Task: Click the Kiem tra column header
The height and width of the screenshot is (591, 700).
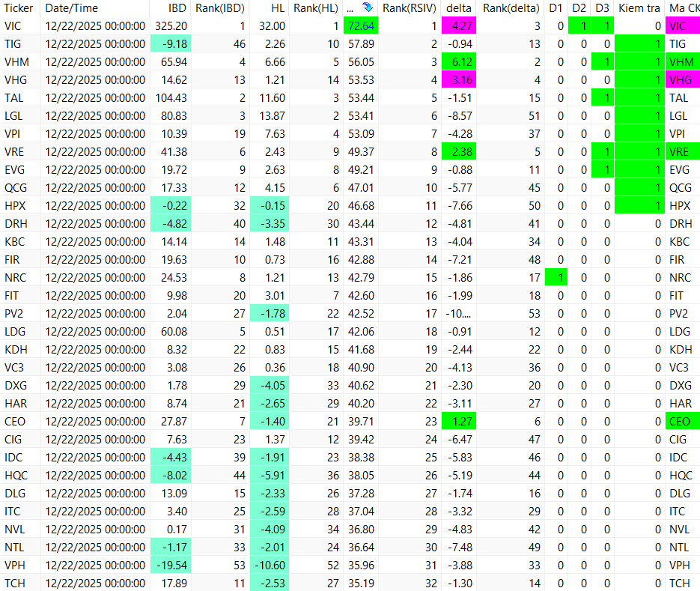Action: pyautogui.click(x=639, y=8)
